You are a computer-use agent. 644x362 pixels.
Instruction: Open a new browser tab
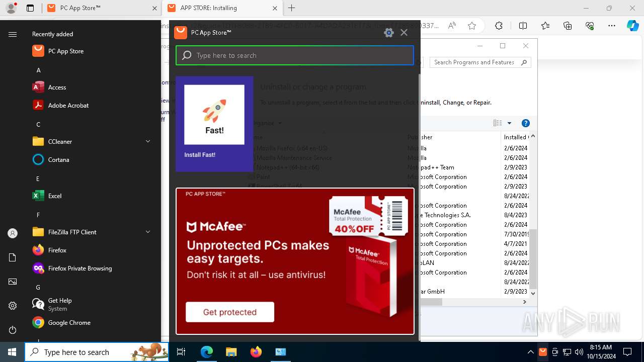pyautogui.click(x=292, y=8)
